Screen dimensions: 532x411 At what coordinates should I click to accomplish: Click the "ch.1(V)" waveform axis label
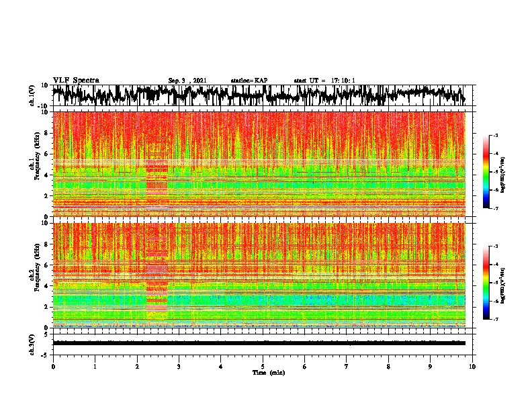(33, 95)
